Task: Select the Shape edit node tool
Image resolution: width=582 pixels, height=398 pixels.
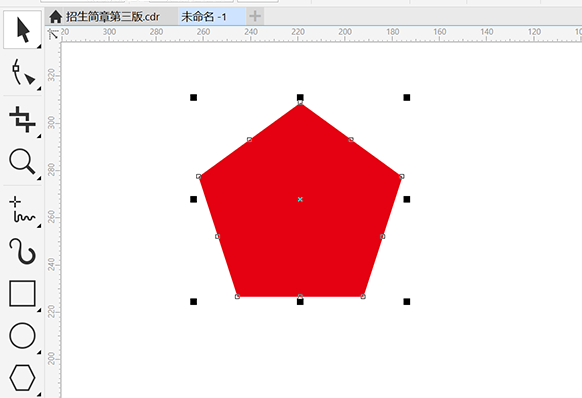Action: tap(22, 72)
